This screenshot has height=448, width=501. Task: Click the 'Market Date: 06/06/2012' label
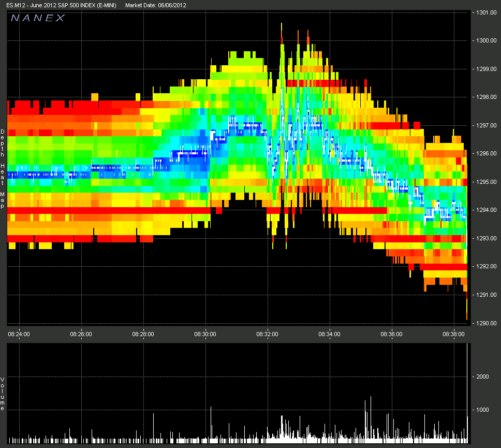[156, 5]
